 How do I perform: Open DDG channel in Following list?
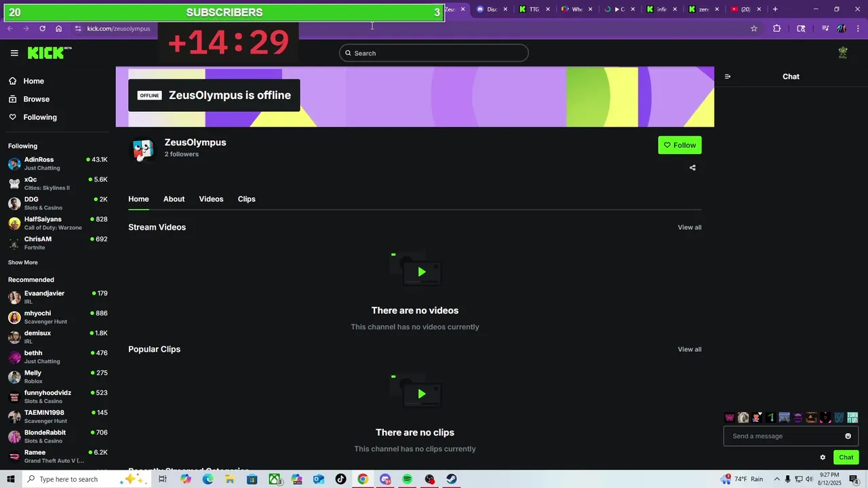point(58,203)
